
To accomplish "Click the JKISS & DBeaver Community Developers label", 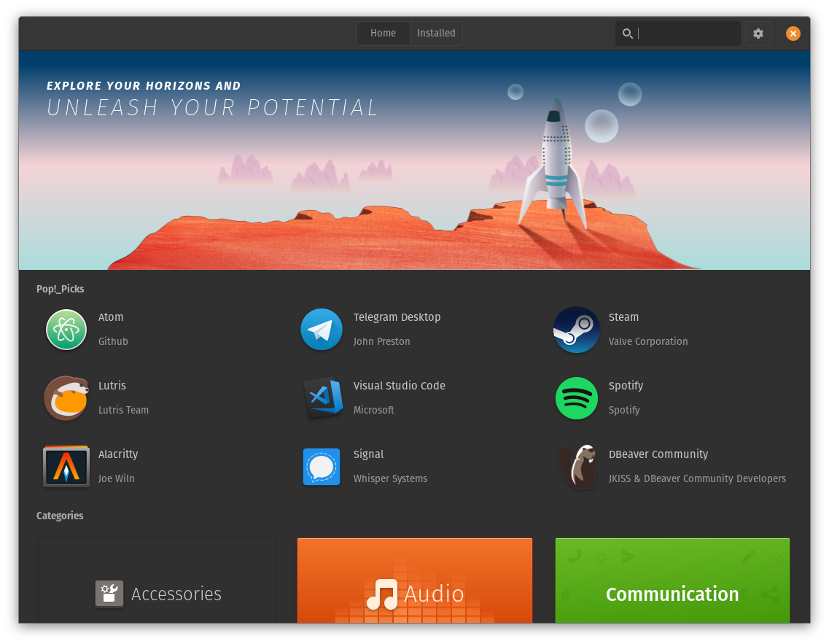I will tap(697, 478).
